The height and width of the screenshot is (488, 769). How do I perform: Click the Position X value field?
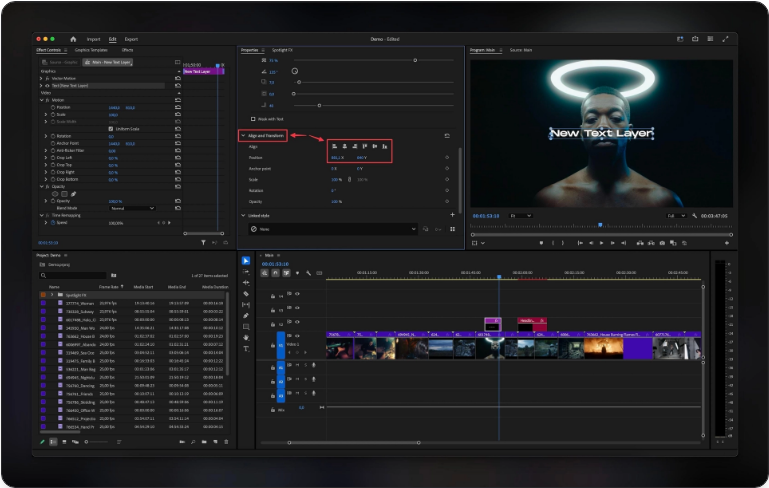[x=337, y=157]
